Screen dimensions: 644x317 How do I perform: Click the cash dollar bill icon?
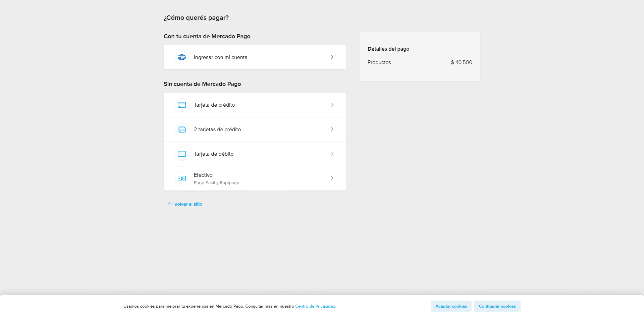pos(182,178)
